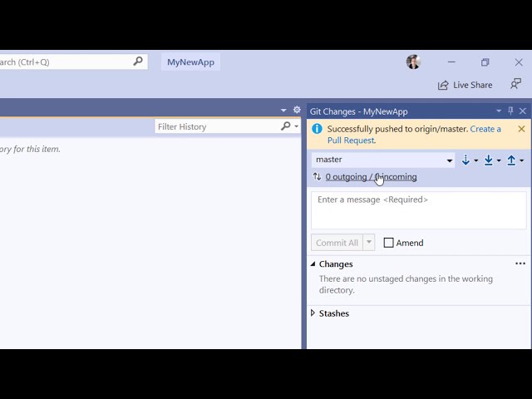Click the Fetch icon

coord(465,160)
